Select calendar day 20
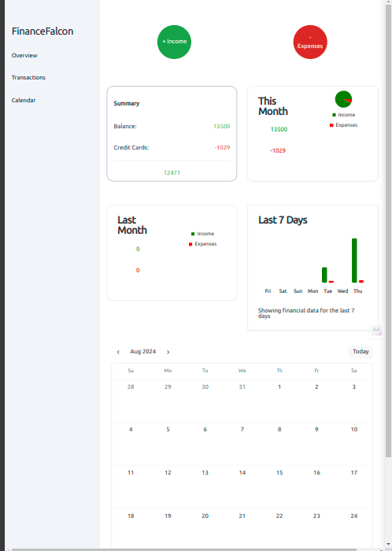The image size is (392, 551). pos(205,516)
